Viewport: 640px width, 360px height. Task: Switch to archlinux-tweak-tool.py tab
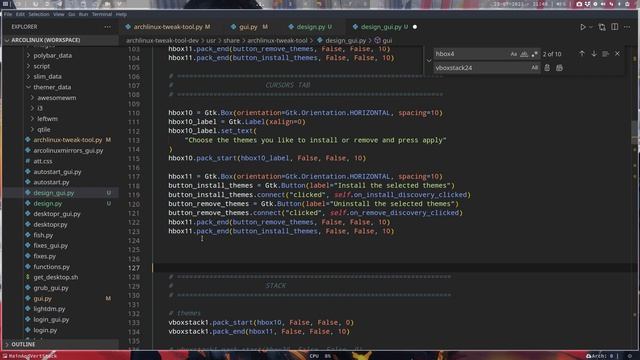[168, 27]
